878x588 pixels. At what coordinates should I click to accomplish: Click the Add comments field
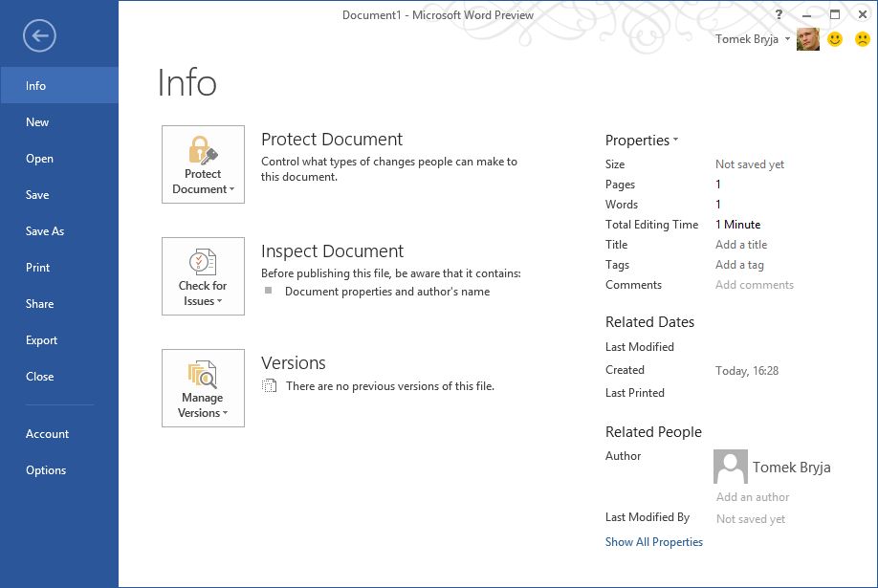tap(755, 285)
